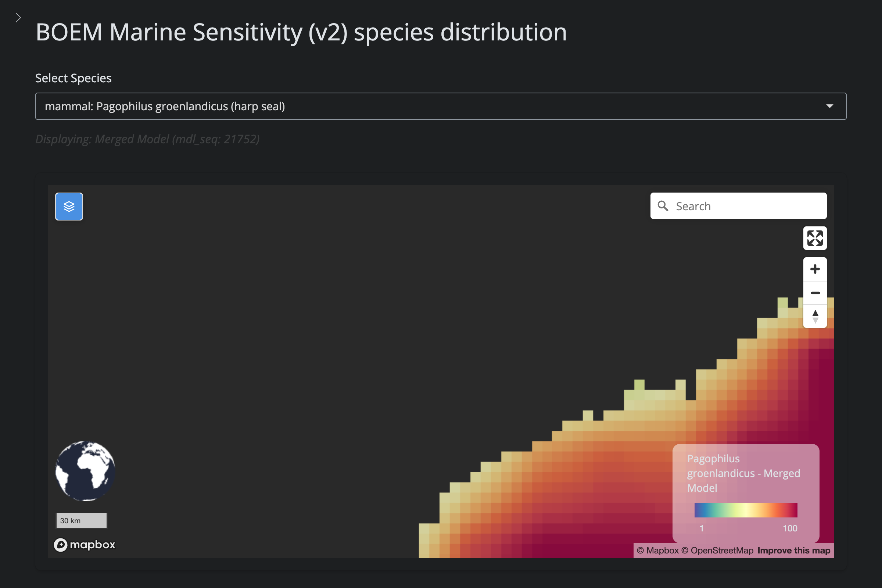
Task: Click the globe minimap overview
Action: coord(85,471)
